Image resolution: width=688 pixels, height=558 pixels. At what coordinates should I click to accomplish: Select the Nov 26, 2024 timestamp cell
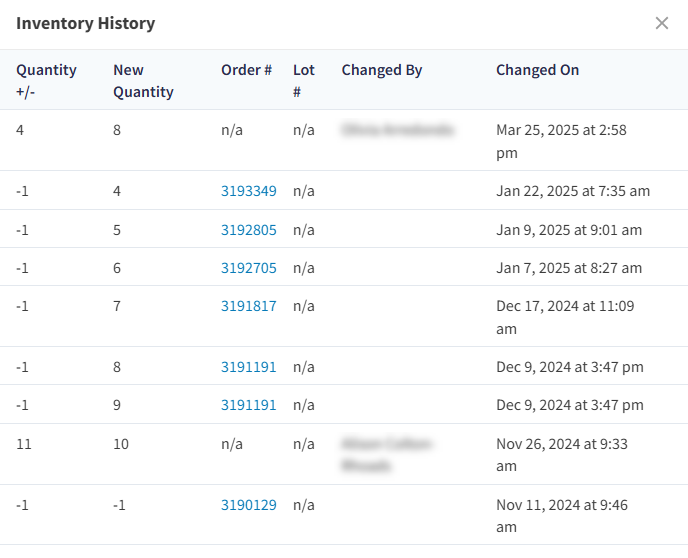click(561, 455)
